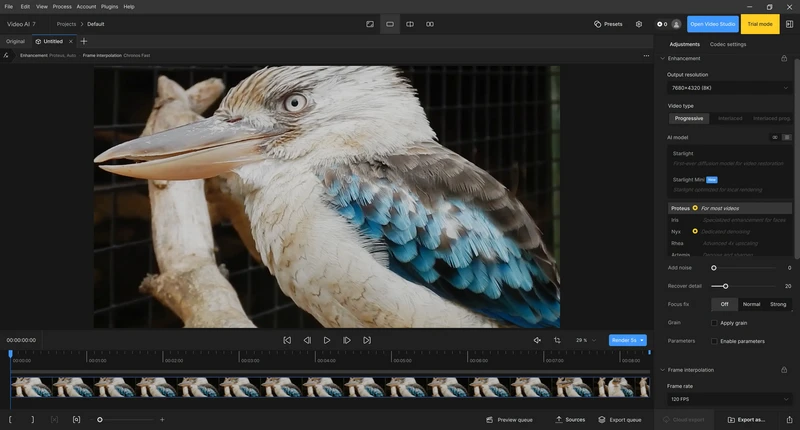Open the user account avatar
Image resolution: width=800 pixels, height=430 pixels.
[x=677, y=24]
